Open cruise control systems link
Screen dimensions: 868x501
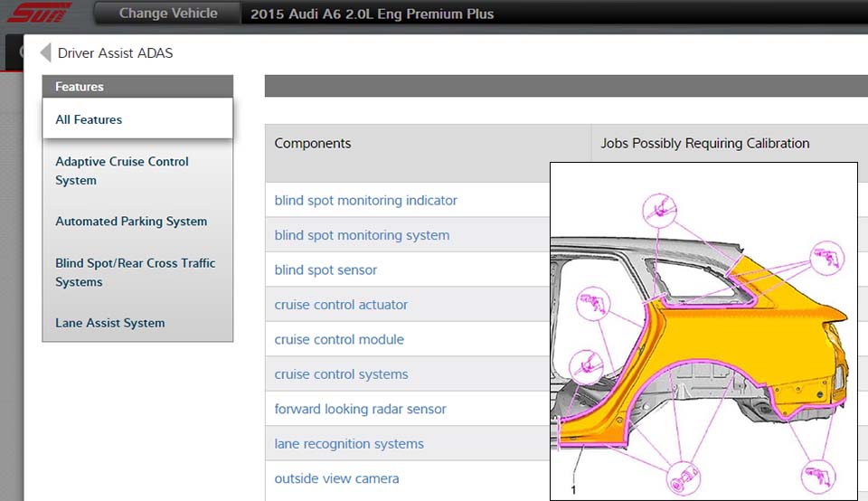coord(341,374)
